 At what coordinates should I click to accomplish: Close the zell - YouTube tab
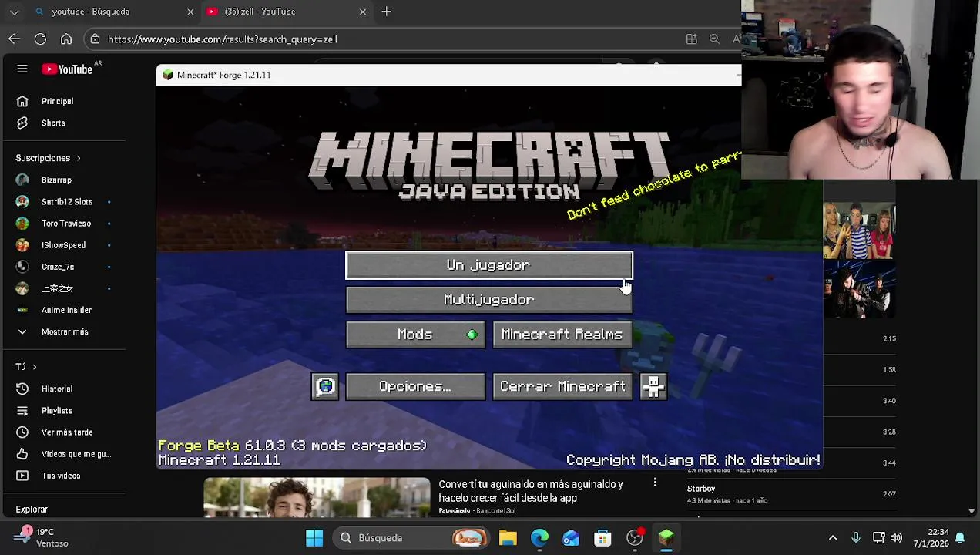pyautogui.click(x=363, y=12)
